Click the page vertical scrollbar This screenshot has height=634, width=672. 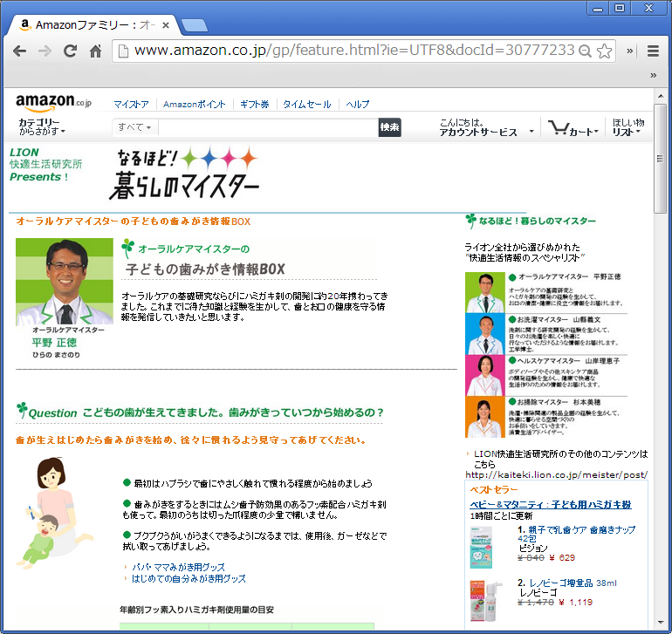point(662,349)
